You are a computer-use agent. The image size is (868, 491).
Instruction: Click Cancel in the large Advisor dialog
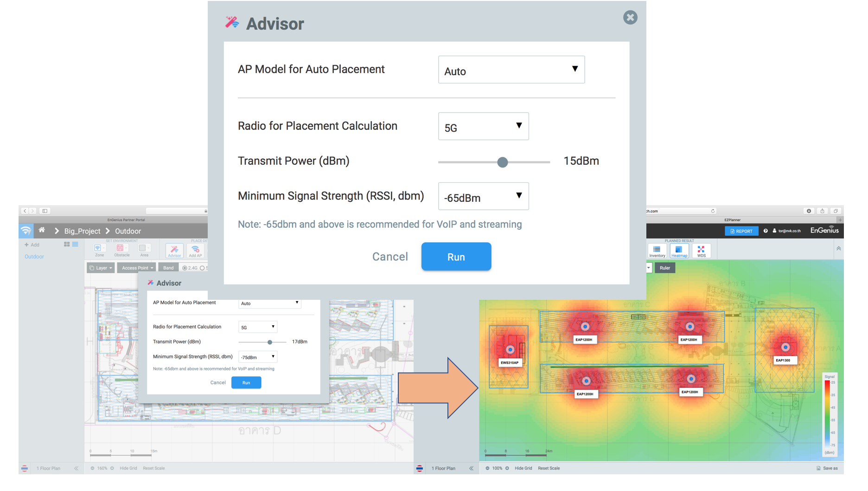click(x=390, y=257)
